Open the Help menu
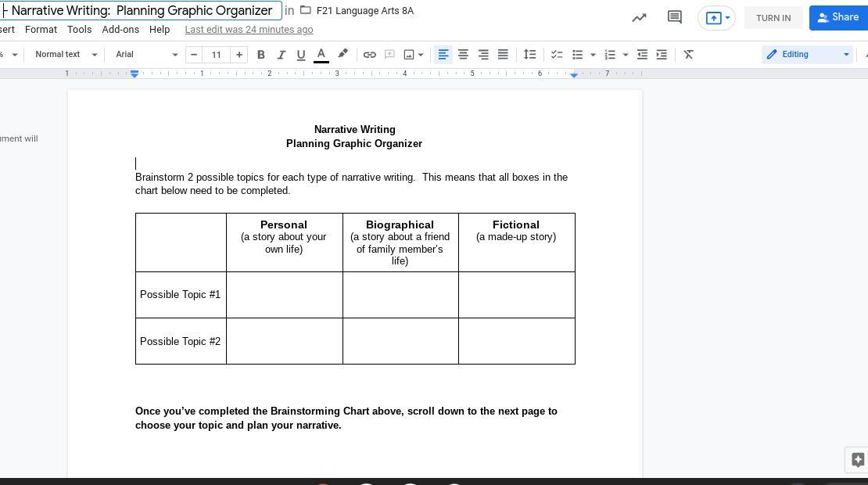This screenshot has width=868, height=485. pyautogui.click(x=160, y=30)
